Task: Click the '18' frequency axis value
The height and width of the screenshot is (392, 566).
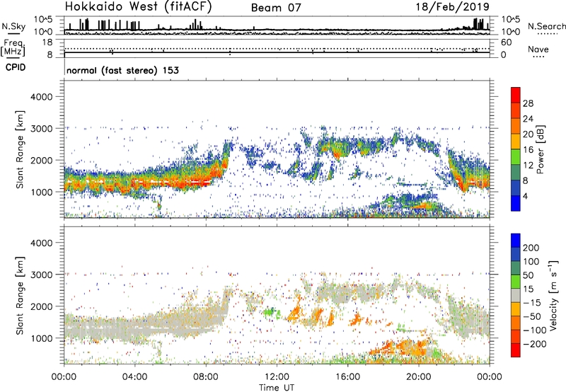Action: (47, 42)
